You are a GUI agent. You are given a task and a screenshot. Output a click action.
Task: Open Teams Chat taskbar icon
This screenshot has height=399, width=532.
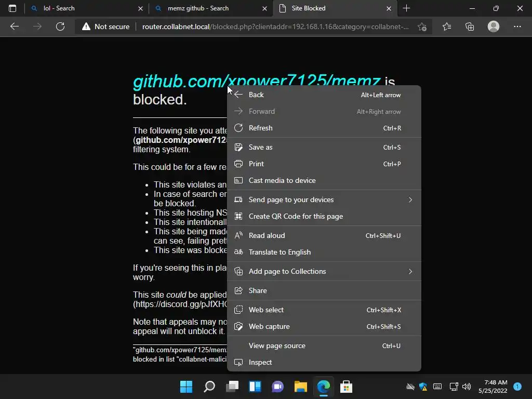[x=278, y=387]
